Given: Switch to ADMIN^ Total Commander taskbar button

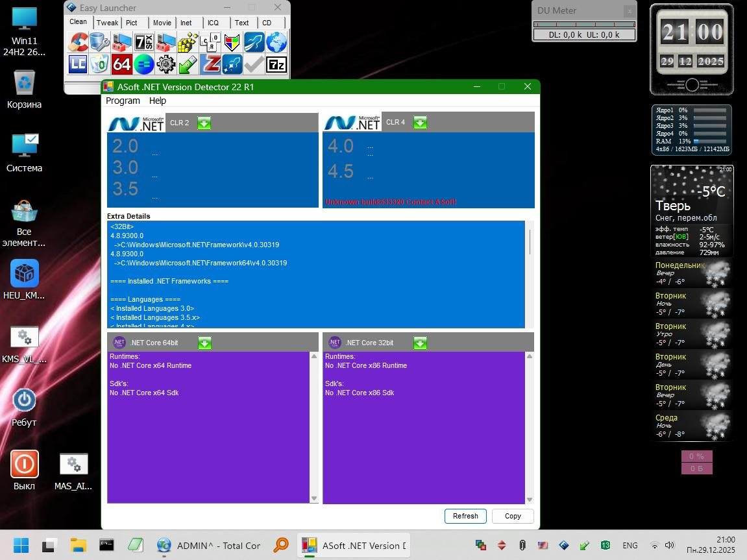Looking at the screenshot, I should point(209,546).
